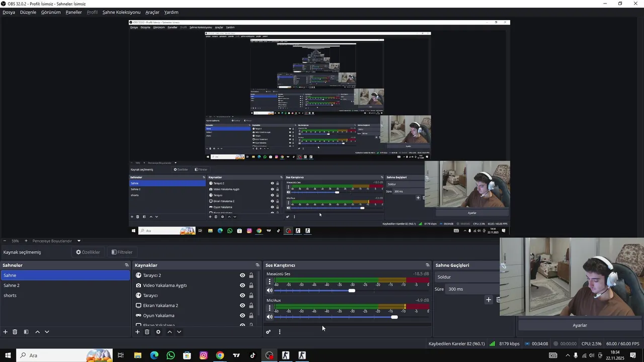Click the Süre 300 ms duration field
The height and width of the screenshot is (362, 644).
click(x=472, y=289)
